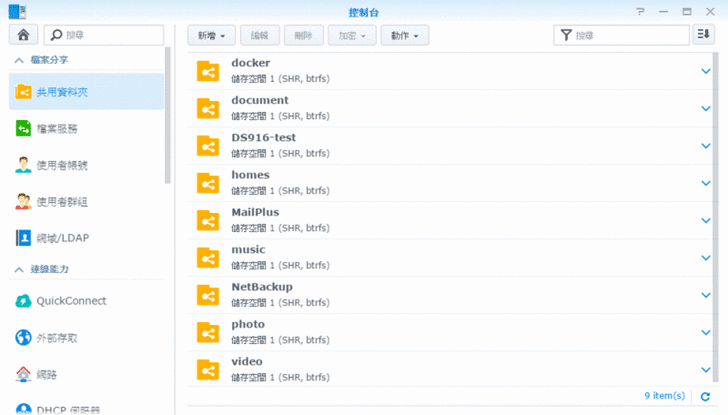Open the 加密 dropdown button
The image size is (728, 415).
352,35
